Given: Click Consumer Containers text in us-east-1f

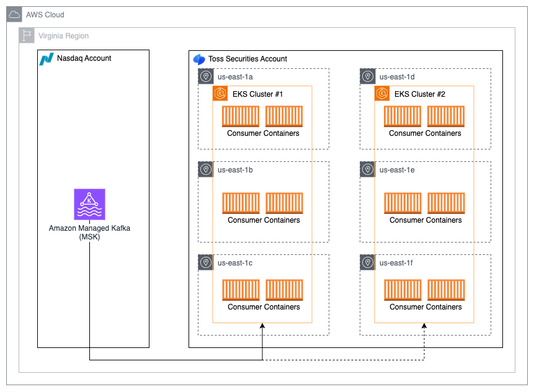Looking at the screenshot, I should point(425,307).
